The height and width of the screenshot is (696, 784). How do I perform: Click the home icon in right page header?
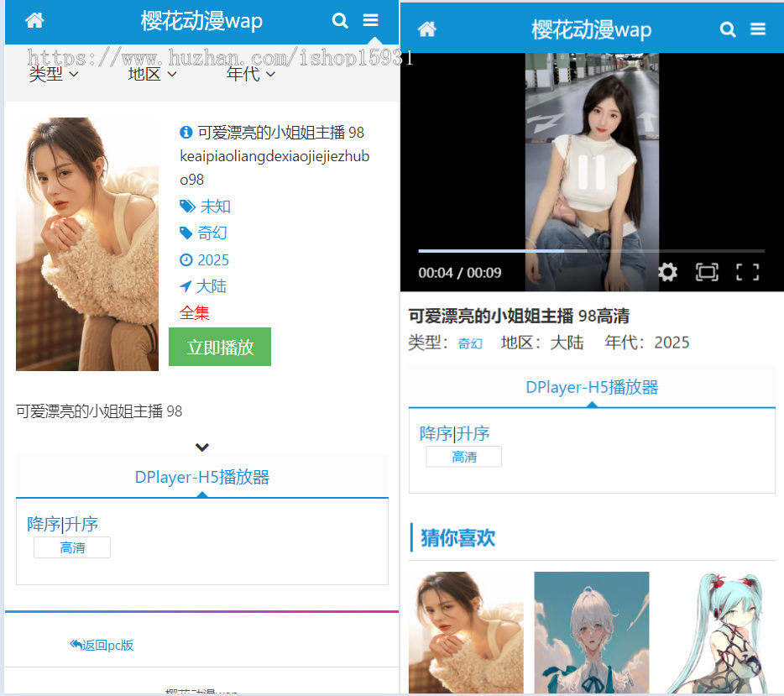pos(427,29)
